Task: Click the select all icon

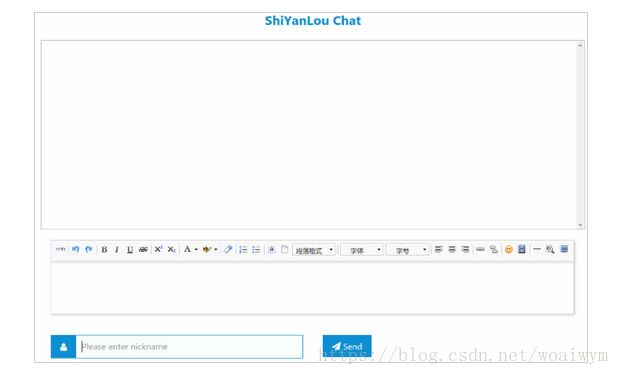Action: click(x=272, y=249)
